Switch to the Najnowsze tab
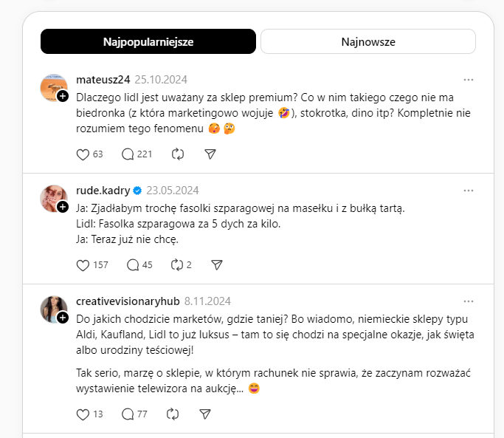The width and height of the screenshot is (504, 438). pos(368,42)
